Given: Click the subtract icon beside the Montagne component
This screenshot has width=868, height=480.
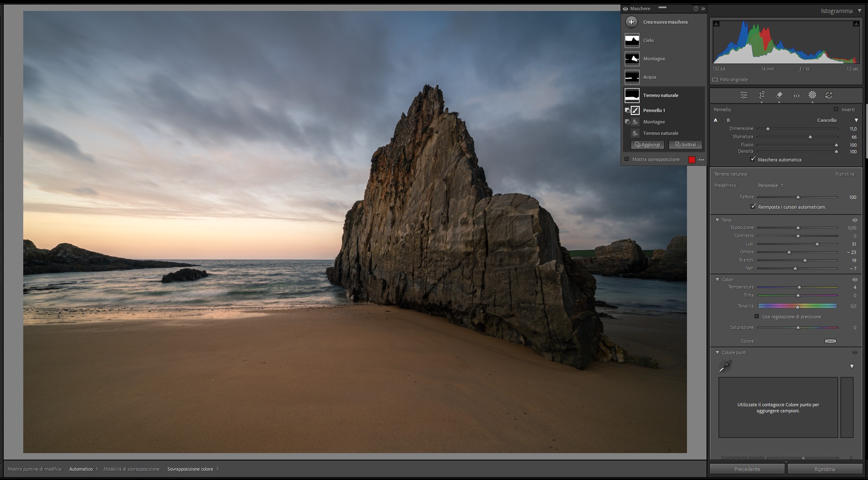Looking at the screenshot, I should [627, 122].
